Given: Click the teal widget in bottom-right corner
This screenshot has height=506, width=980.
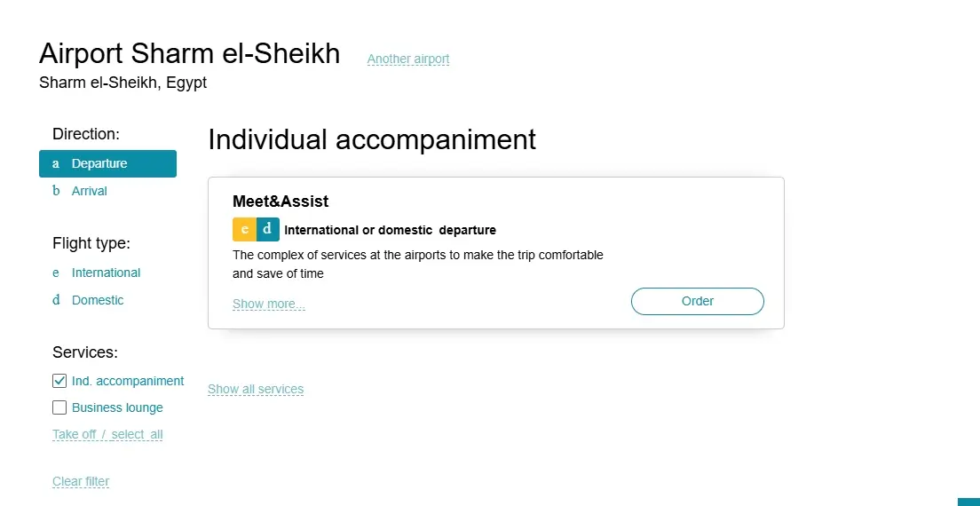Looking at the screenshot, I should 968,502.
